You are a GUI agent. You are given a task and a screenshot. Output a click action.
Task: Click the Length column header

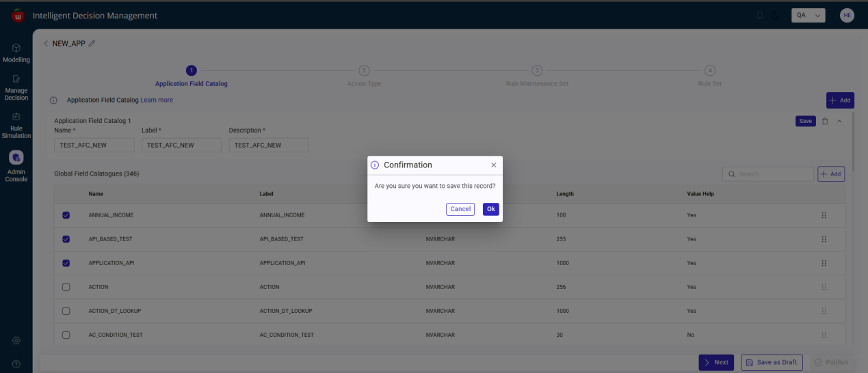(565, 194)
